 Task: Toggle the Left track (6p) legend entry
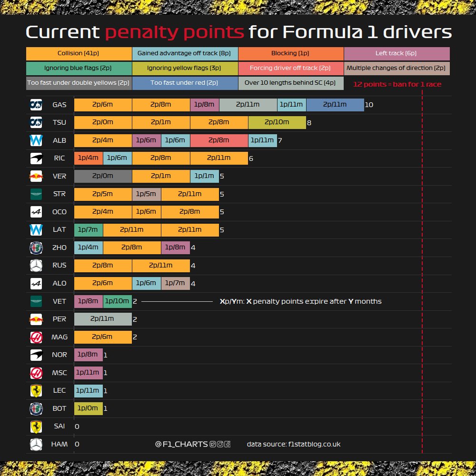[x=397, y=53]
